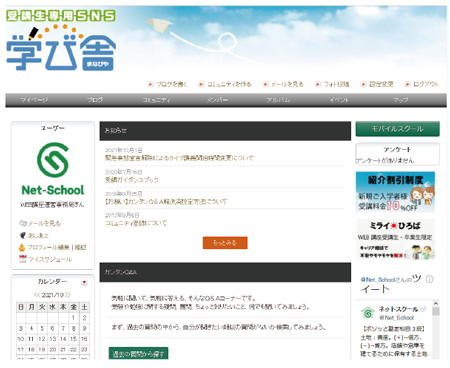Click the top header メールを見る link
Image resolution: width=450 pixels, height=368 pixels.
pyautogui.click(x=287, y=84)
